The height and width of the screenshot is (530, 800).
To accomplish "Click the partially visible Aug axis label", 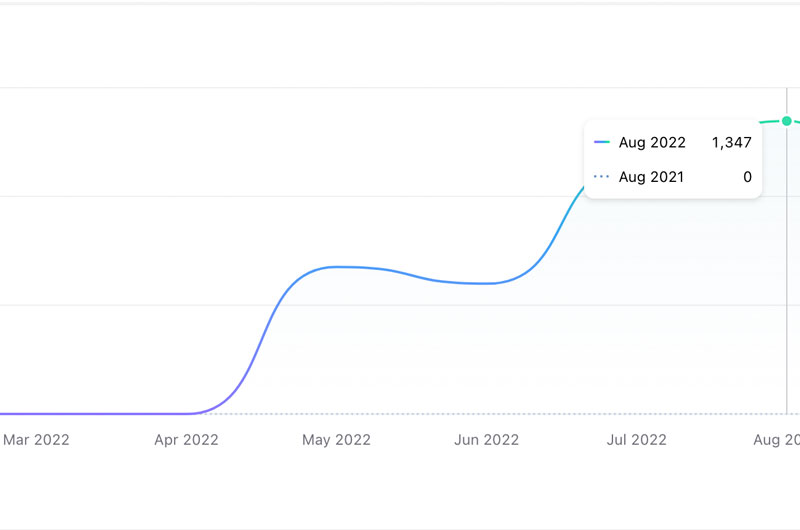I will coord(776,439).
